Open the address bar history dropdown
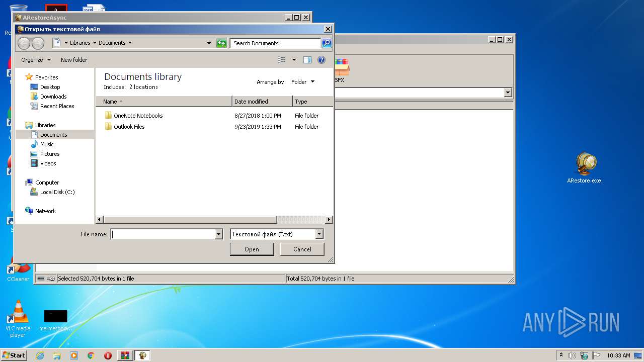The width and height of the screenshot is (644, 362). pos(209,43)
